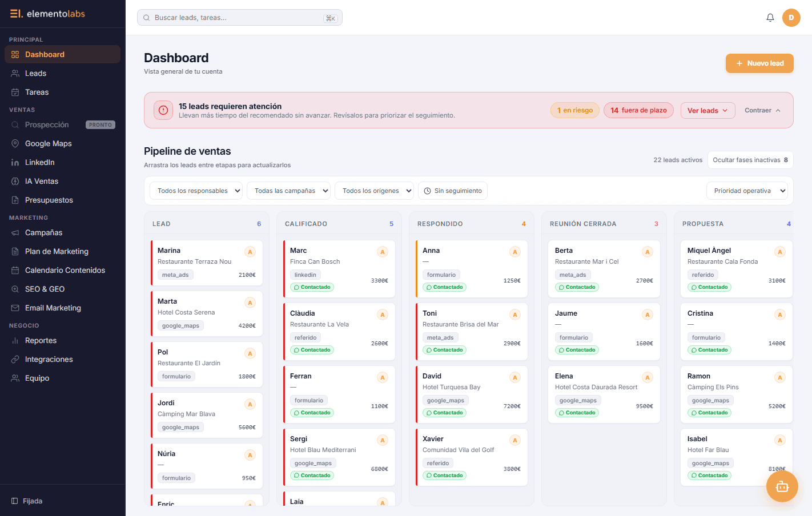Click linkedin tag on Marc card
Screen dimensions: 812x516
[x=305, y=275]
